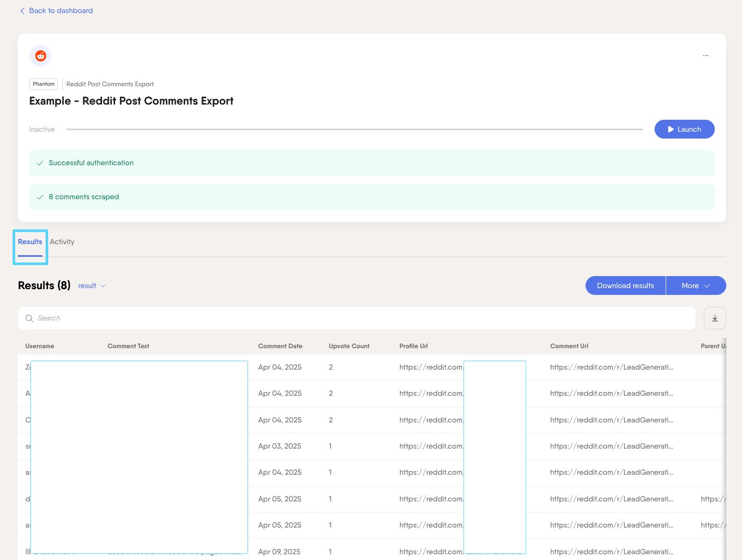Sort by Upvote Count column header

tap(349, 346)
